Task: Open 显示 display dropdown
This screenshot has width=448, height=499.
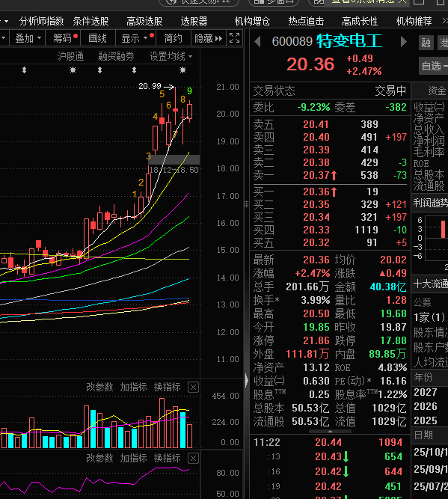Action: click(135, 38)
